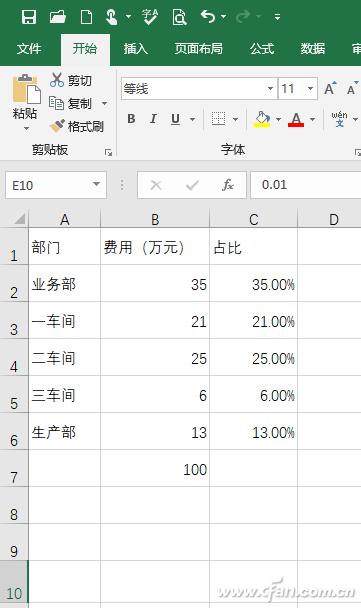Open font color palette arrow
Screen dimensions: 361x608
[x=313, y=119]
